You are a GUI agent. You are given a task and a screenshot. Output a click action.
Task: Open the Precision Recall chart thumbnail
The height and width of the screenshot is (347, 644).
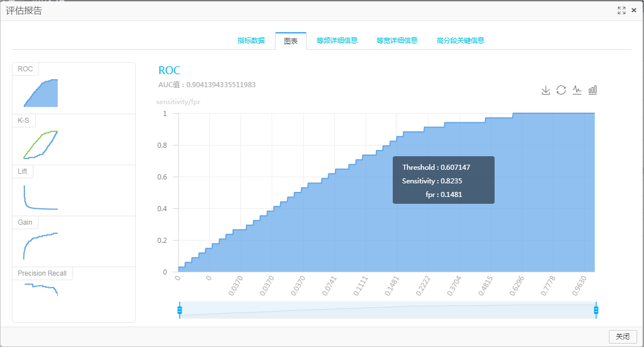(74, 294)
